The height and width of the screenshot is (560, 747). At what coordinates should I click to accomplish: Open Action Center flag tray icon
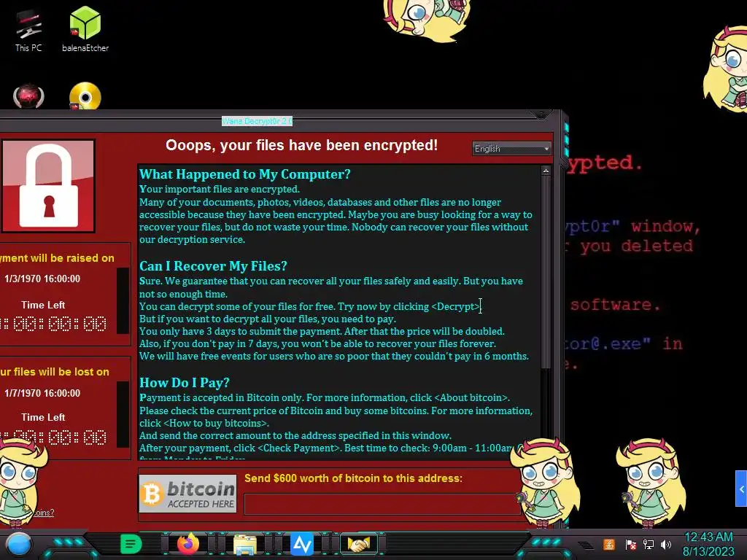(630, 544)
